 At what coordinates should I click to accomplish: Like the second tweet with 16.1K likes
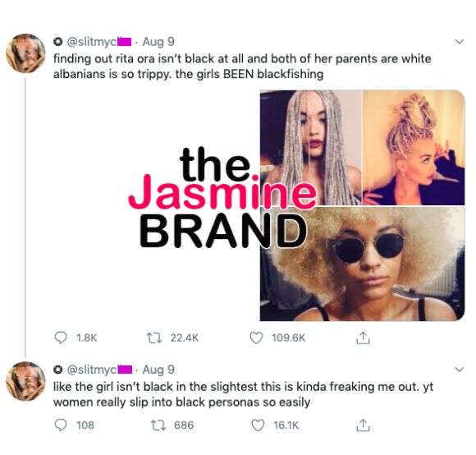point(258,425)
